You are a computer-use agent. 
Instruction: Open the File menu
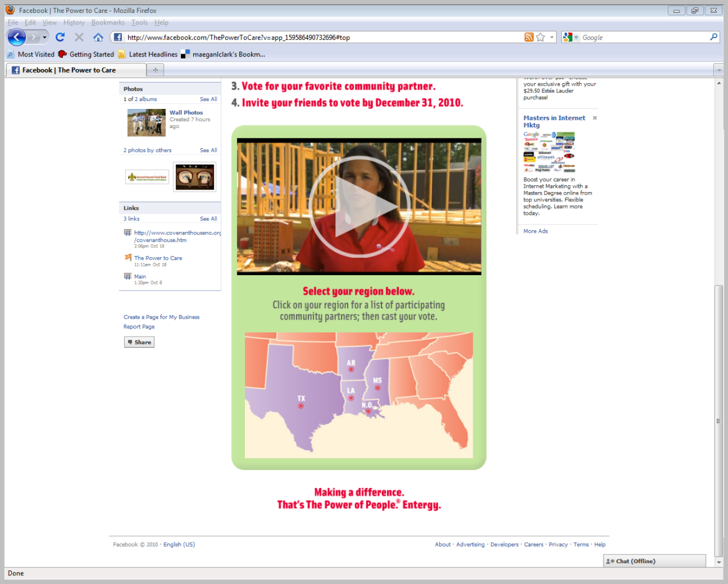click(x=12, y=22)
